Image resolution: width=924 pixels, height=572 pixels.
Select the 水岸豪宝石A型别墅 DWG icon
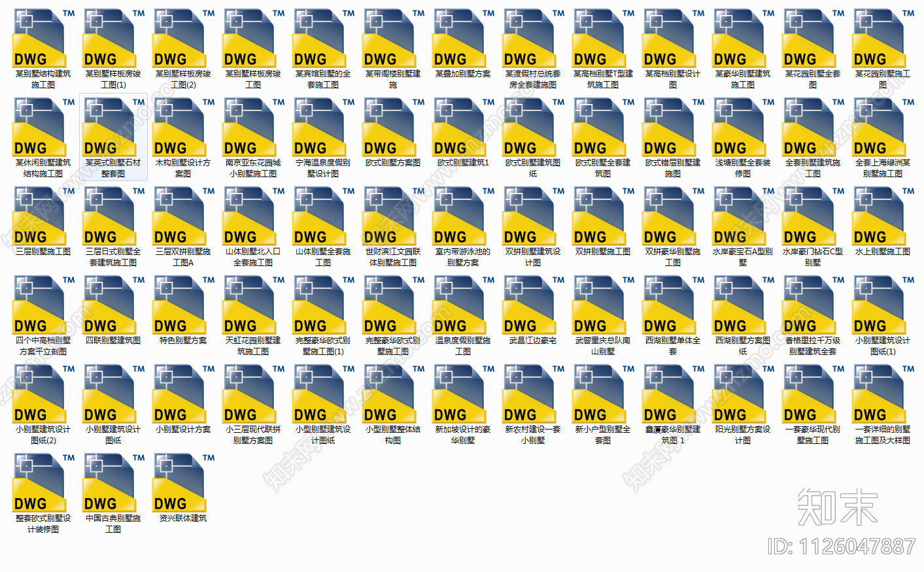(x=739, y=216)
